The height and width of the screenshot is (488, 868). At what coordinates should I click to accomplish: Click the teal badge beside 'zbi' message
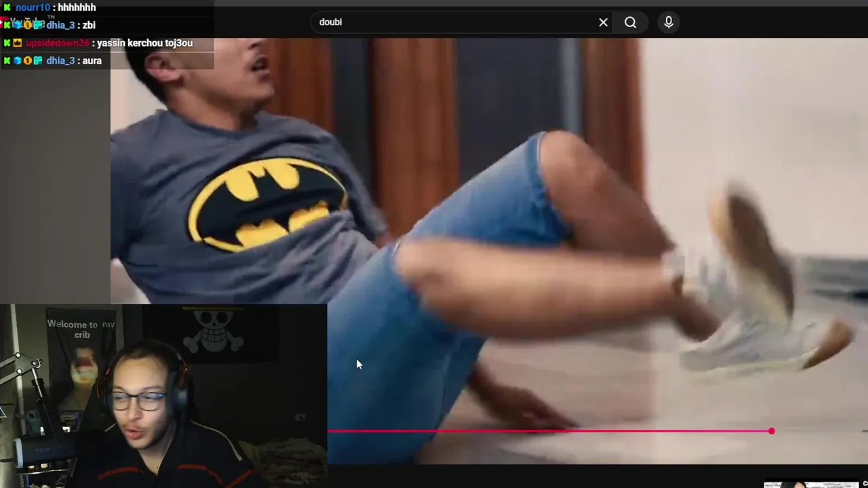[x=38, y=25]
